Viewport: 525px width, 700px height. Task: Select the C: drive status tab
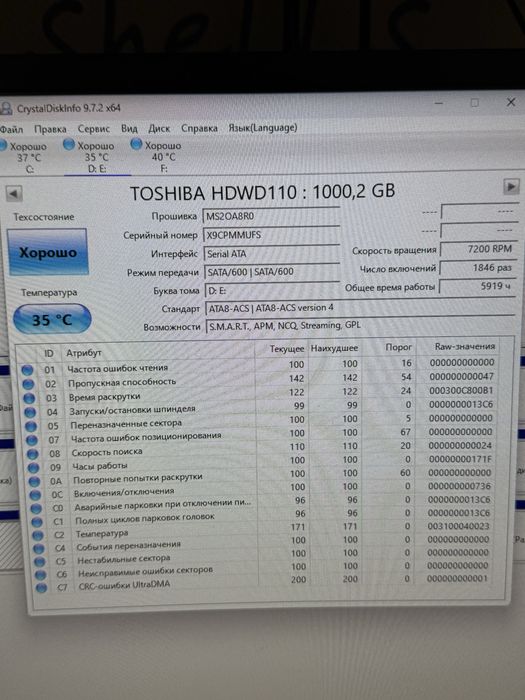pos(25,156)
